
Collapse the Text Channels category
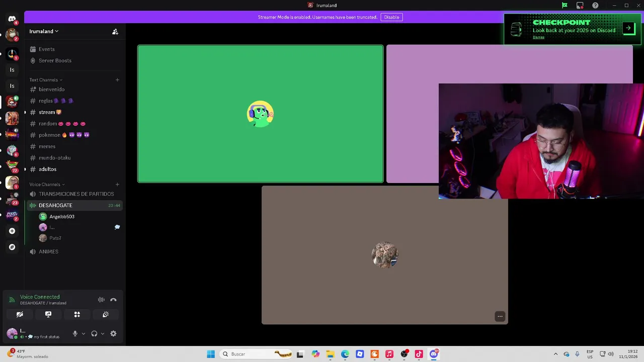pos(46,80)
